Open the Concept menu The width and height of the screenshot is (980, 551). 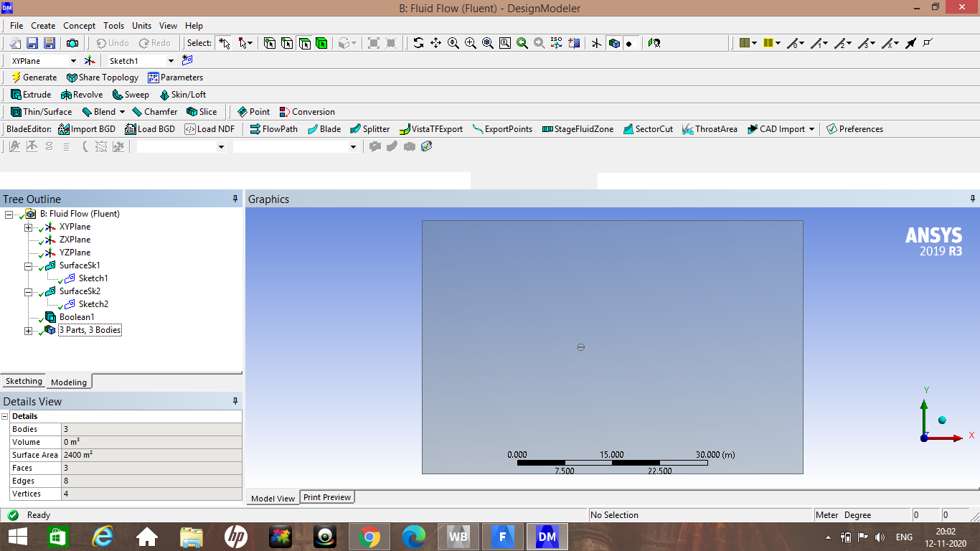pos(79,26)
